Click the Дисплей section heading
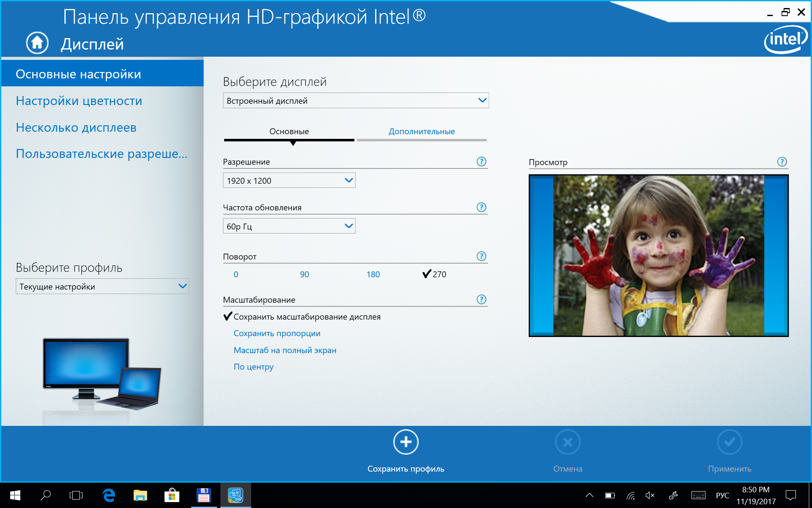 coord(92,44)
